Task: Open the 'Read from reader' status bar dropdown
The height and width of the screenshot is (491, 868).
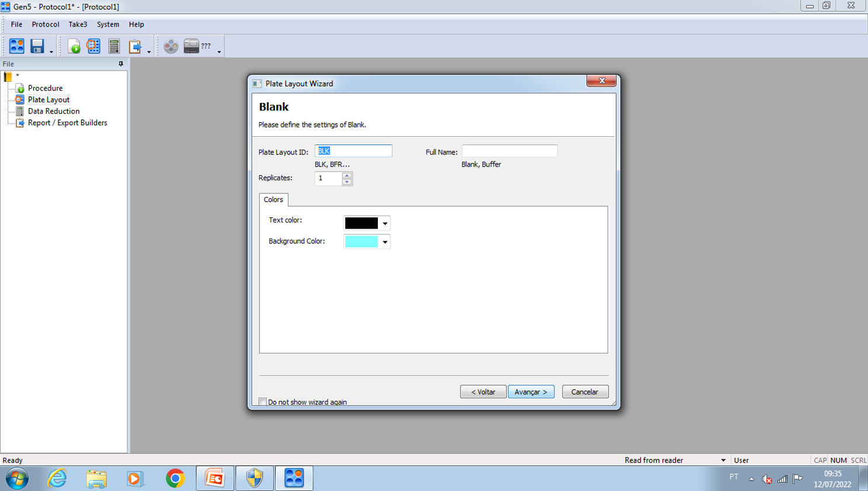Action: click(723, 461)
